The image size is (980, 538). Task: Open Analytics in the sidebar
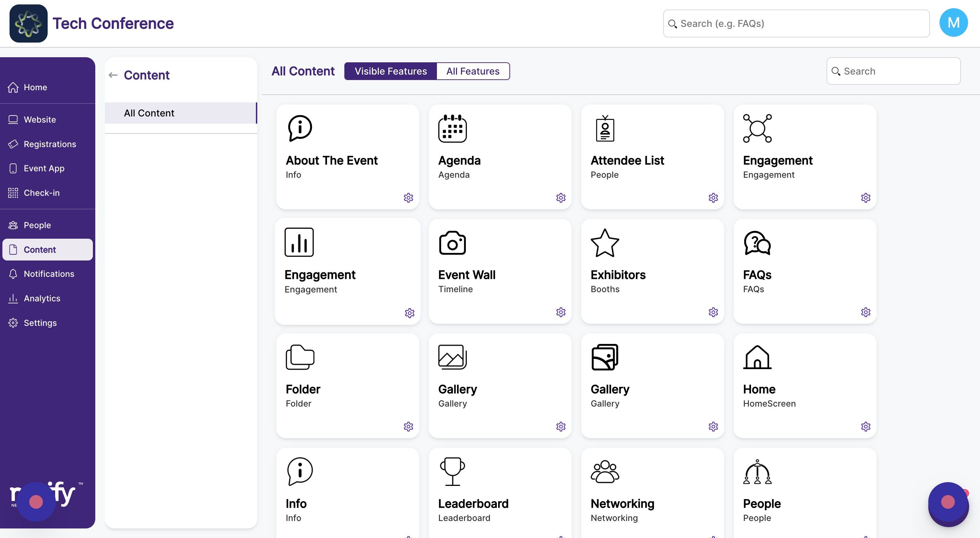tap(42, 299)
